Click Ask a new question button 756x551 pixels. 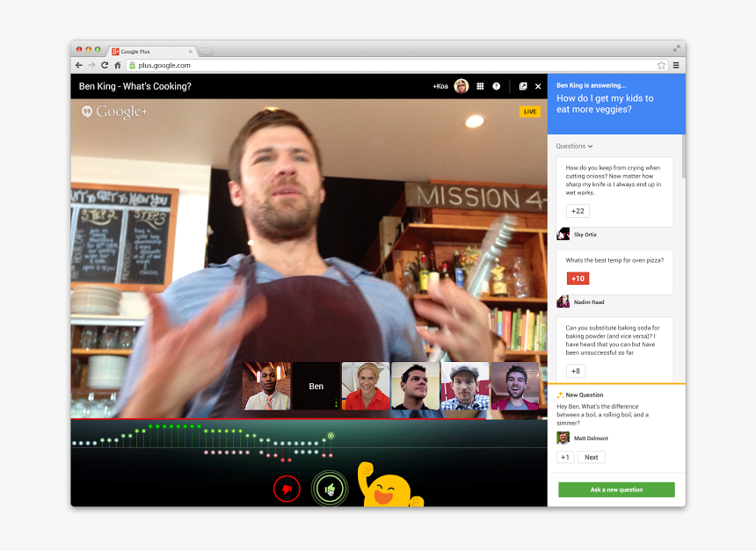coord(616,489)
